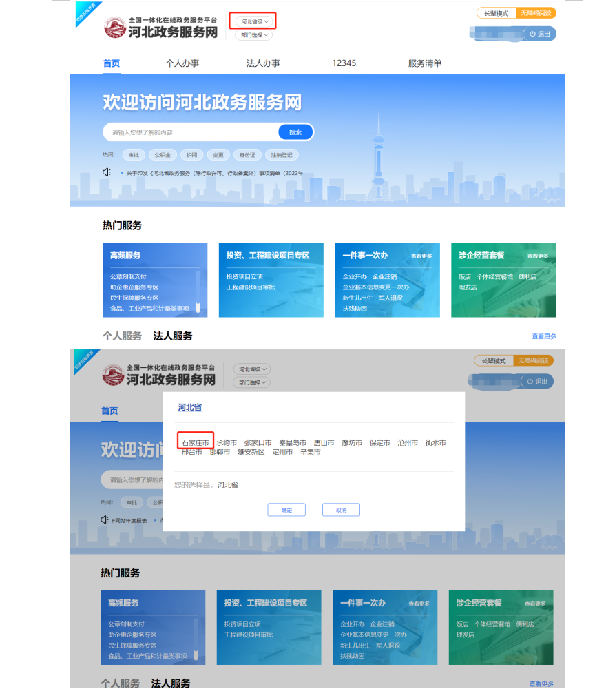The width and height of the screenshot is (606, 700).
Task: Click the speaker announcement icon on the undimmed page
Action: coord(106,172)
